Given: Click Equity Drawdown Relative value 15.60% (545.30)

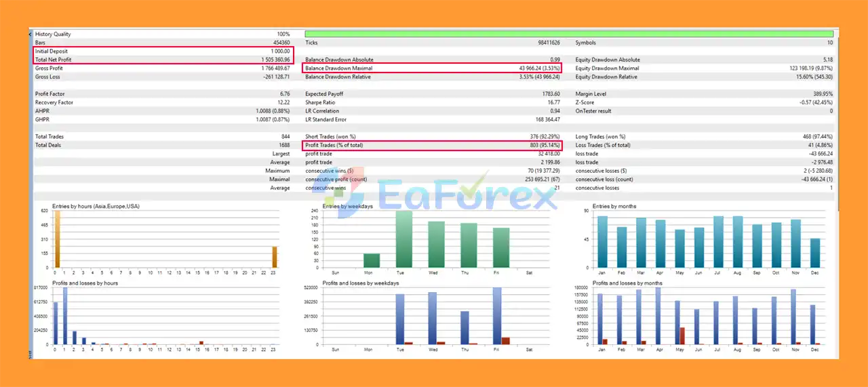Looking at the screenshot, I should pyautogui.click(x=814, y=77).
